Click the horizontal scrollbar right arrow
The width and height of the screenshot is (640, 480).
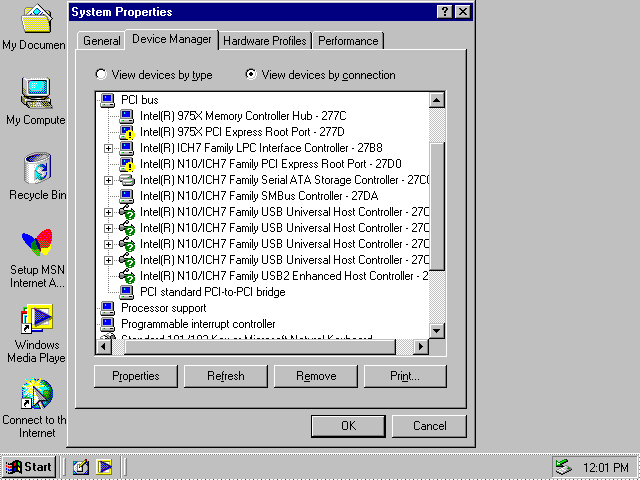tap(421, 347)
